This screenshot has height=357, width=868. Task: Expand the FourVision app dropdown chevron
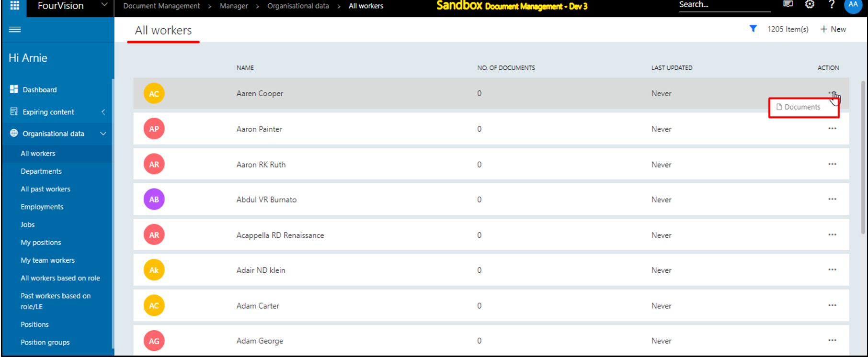pos(104,5)
